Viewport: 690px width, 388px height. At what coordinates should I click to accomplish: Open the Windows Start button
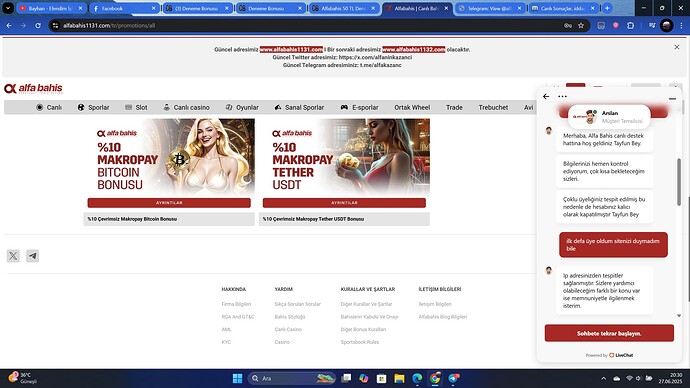[x=237, y=378]
